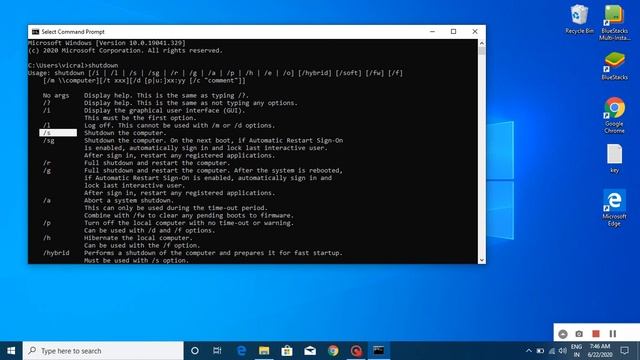Show hidden system tray icons

click(x=529, y=351)
